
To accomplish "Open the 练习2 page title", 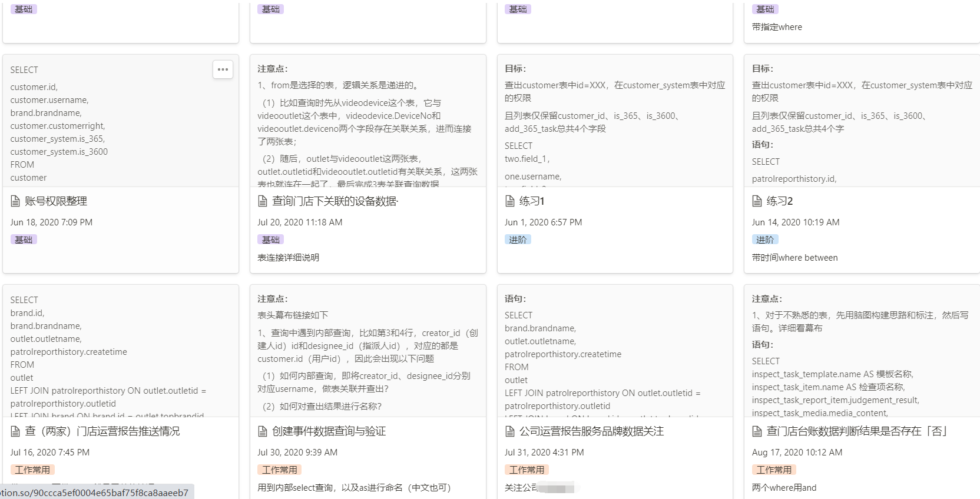I will coord(779,201).
